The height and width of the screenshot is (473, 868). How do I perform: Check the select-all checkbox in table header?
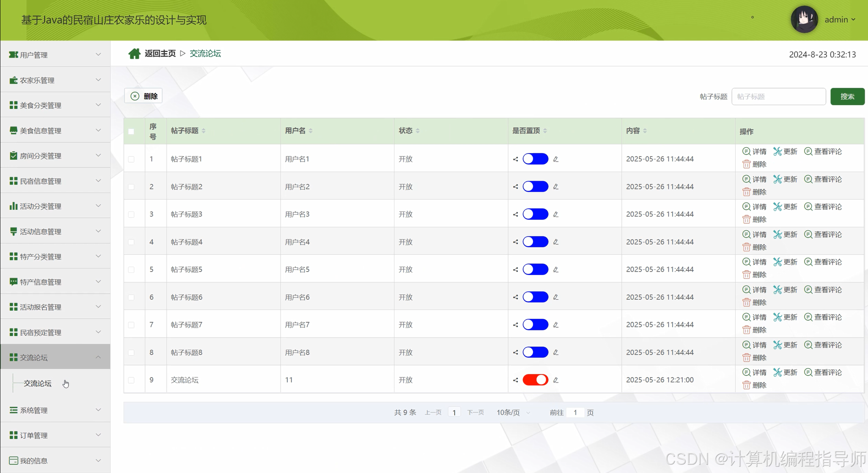click(131, 132)
